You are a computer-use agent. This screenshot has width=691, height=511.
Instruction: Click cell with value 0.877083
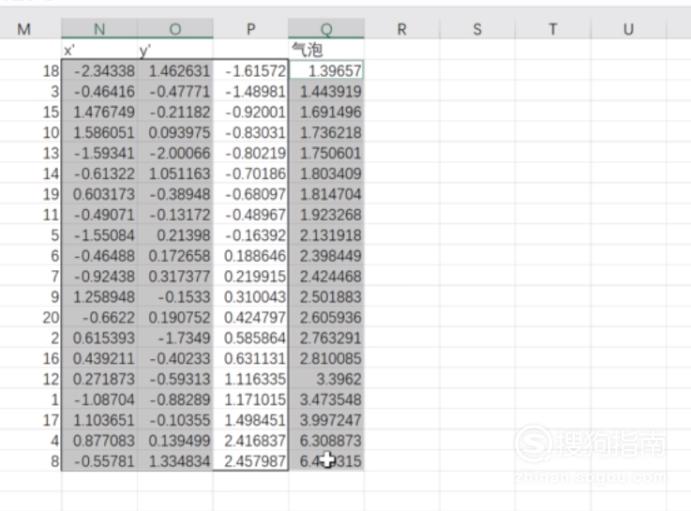[99, 441]
